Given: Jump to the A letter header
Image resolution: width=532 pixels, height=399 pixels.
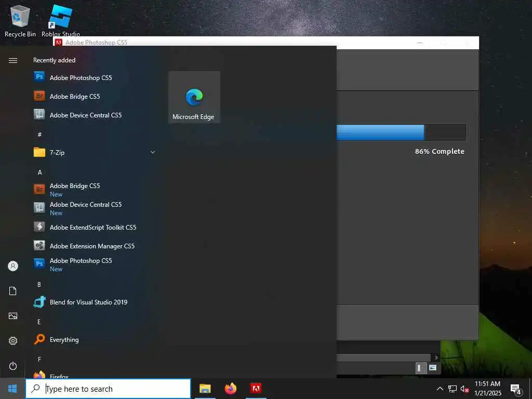Looking at the screenshot, I should (39, 172).
